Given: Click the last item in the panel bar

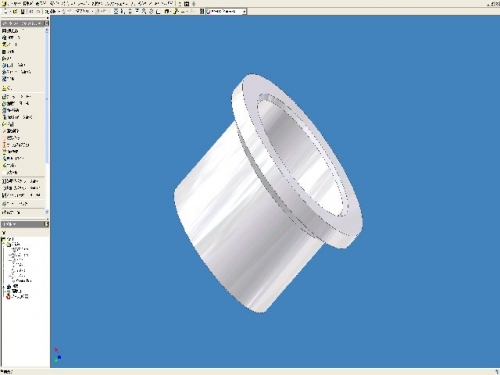Looking at the screenshot, I should [12, 212].
